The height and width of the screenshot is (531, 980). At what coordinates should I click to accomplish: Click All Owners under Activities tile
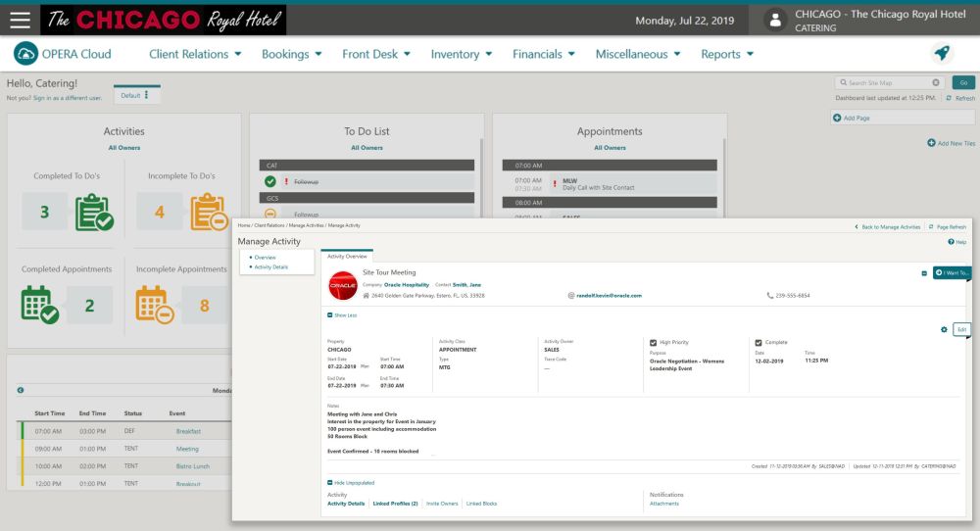pos(124,148)
